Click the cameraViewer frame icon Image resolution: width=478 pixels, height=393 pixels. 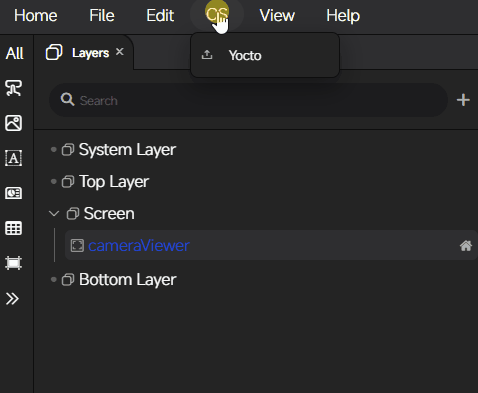tap(77, 246)
